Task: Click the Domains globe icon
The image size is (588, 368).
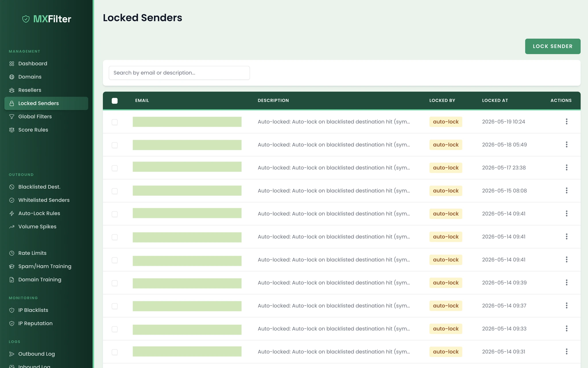Action: coord(12,77)
